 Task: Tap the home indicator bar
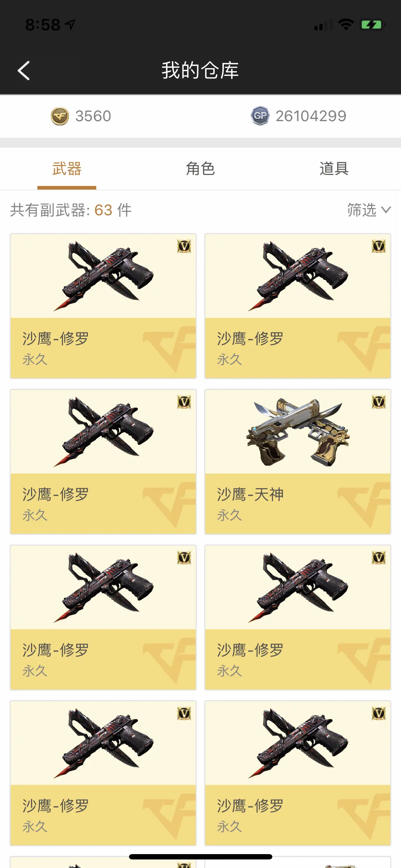click(200, 857)
